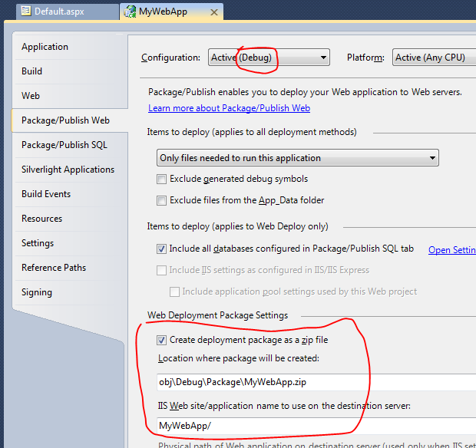Click the Package/Publish description sentence
The width and height of the screenshot is (476, 448).
[x=305, y=92]
